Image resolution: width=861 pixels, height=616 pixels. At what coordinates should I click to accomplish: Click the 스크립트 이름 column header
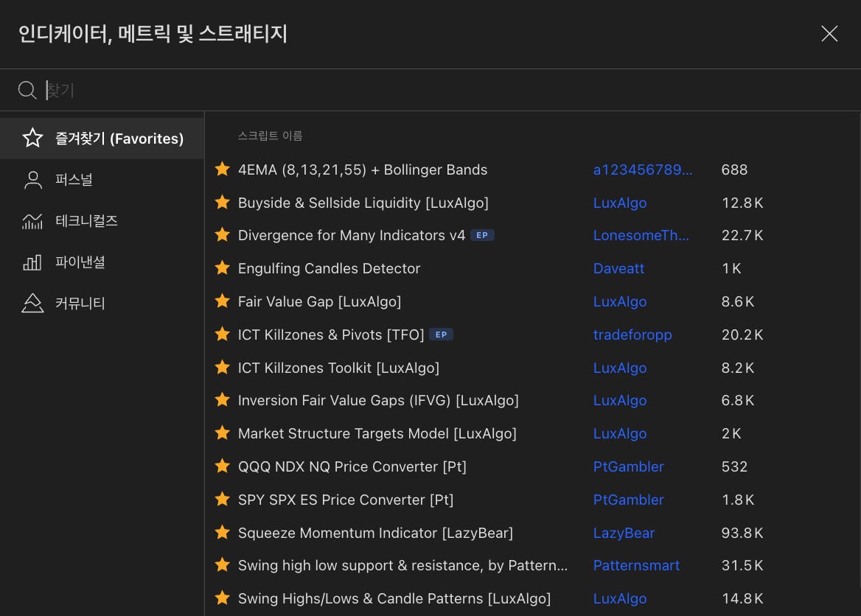coord(270,136)
